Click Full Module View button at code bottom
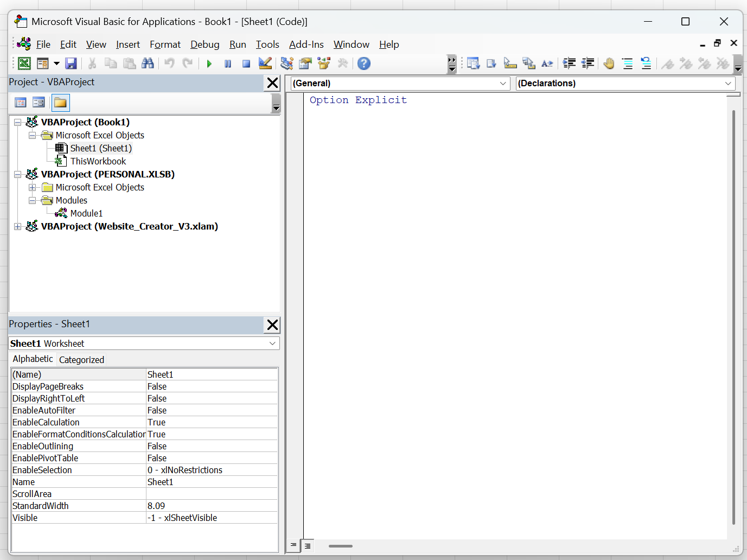Image resolution: width=747 pixels, height=560 pixels. tap(308, 545)
